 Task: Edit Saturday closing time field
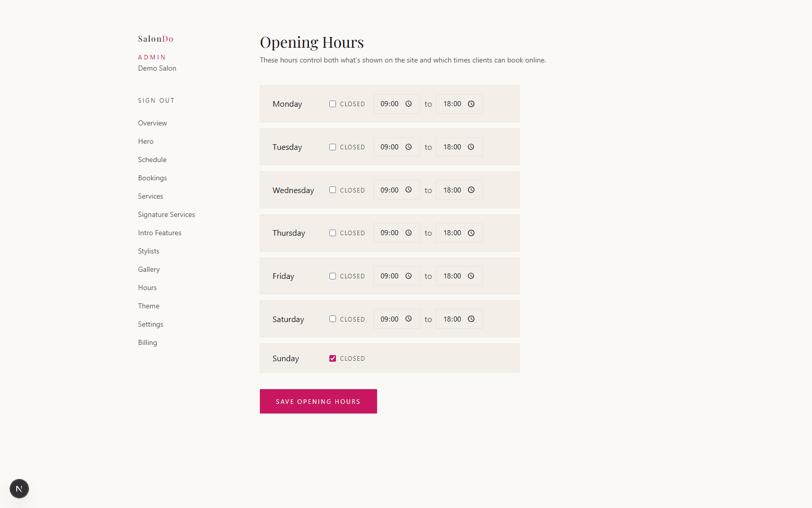[x=459, y=319]
